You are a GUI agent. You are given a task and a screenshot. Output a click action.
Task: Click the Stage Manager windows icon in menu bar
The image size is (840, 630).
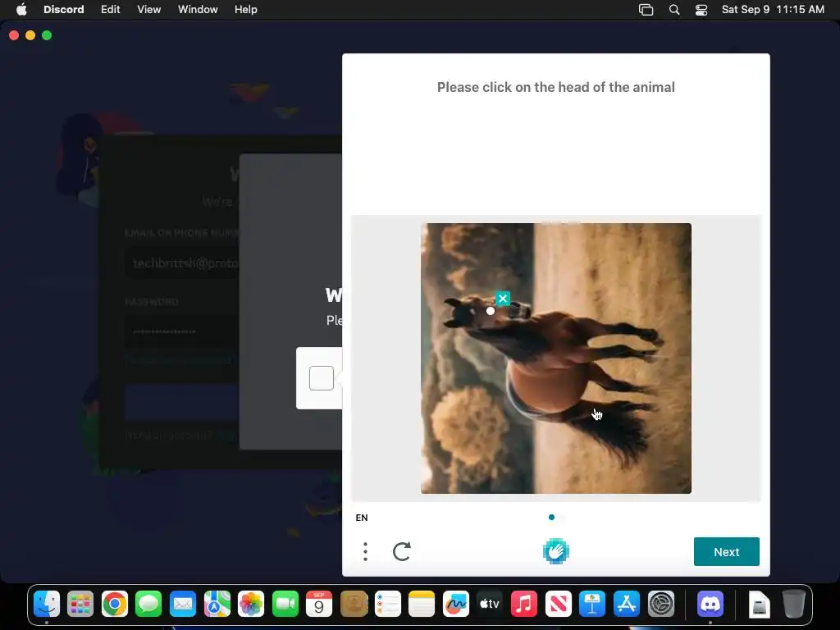point(646,10)
